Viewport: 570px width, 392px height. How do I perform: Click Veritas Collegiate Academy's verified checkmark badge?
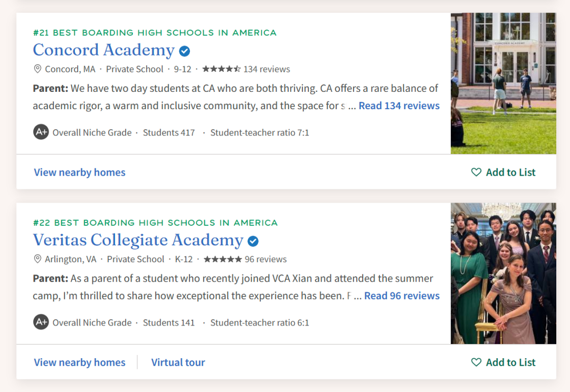[253, 241]
